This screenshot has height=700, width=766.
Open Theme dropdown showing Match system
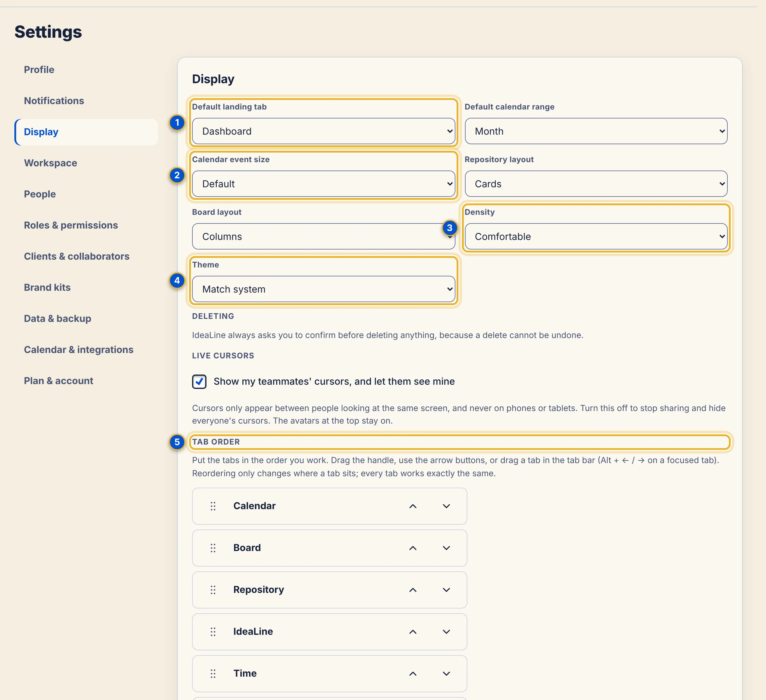pyautogui.click(x=323, y=289)
